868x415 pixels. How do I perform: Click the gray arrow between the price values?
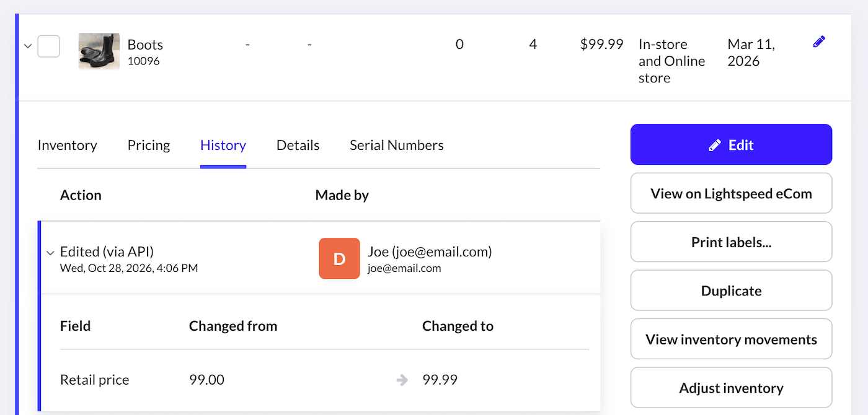[x=402, y=380]
